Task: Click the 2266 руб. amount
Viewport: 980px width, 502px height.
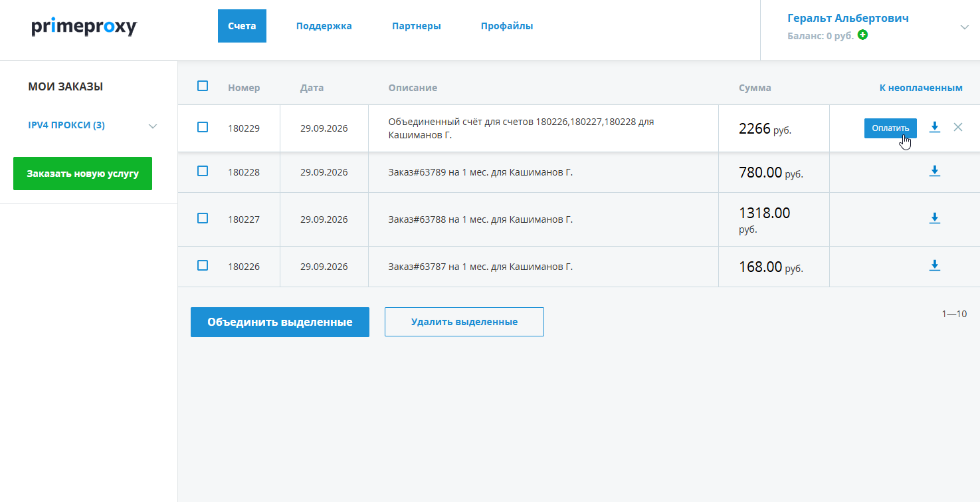Action: (x=765, y=129)
